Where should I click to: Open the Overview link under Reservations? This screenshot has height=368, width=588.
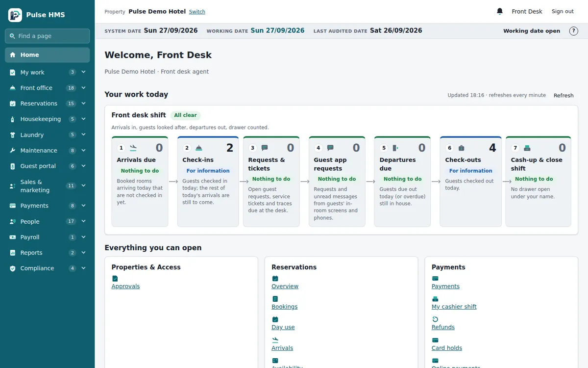(285, 287)
